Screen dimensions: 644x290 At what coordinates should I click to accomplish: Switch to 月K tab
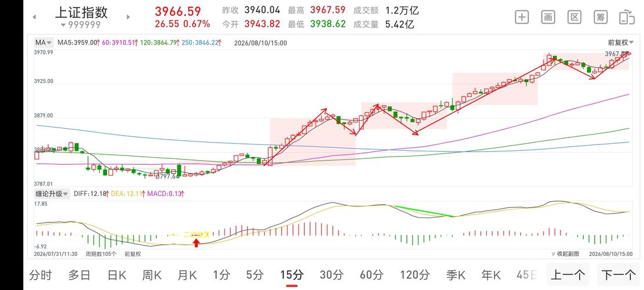187,275
